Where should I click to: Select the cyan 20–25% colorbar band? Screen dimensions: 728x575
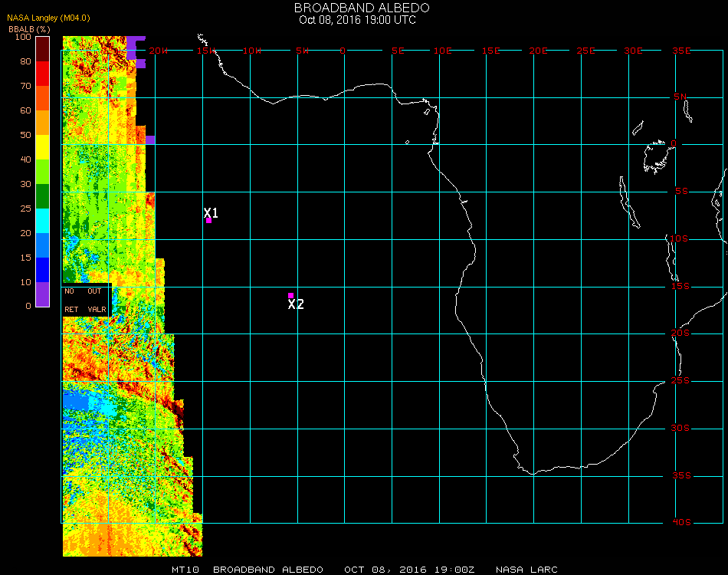click(43, 220)
